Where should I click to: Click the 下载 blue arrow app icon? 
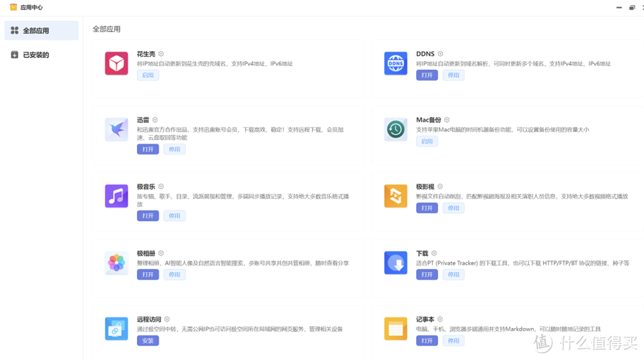click(395, 262)
